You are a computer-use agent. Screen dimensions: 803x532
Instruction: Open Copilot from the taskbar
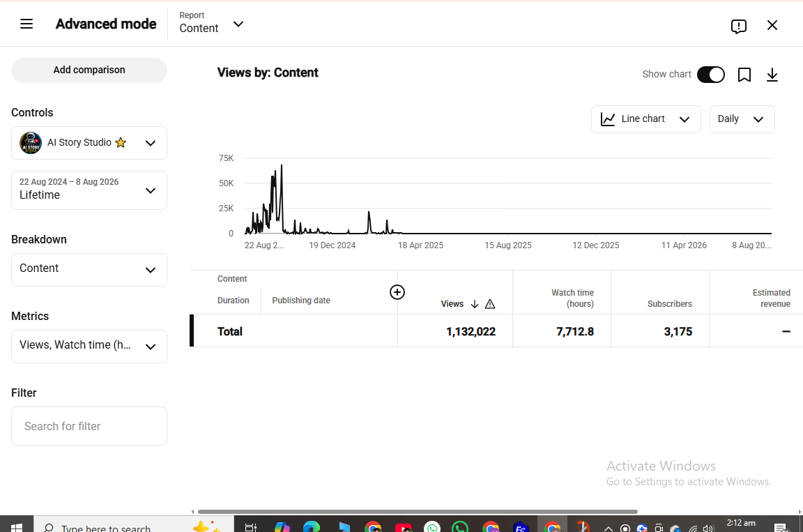282,527
